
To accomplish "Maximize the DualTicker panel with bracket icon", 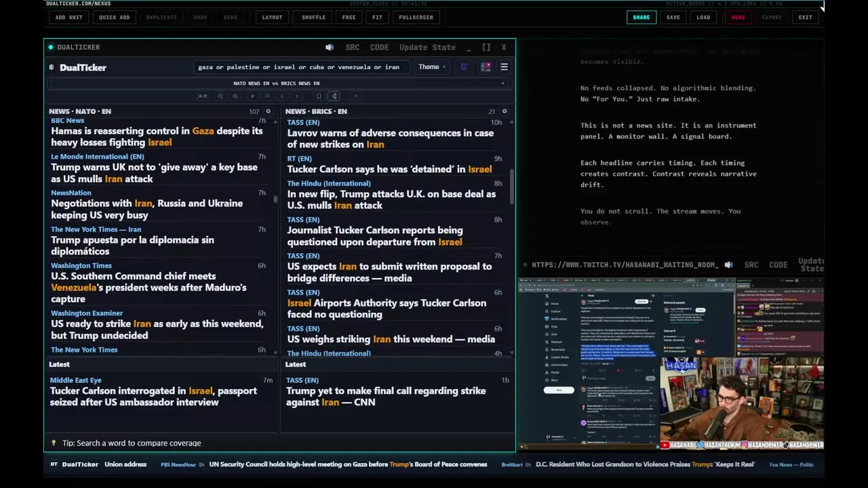I will point(486,47).
